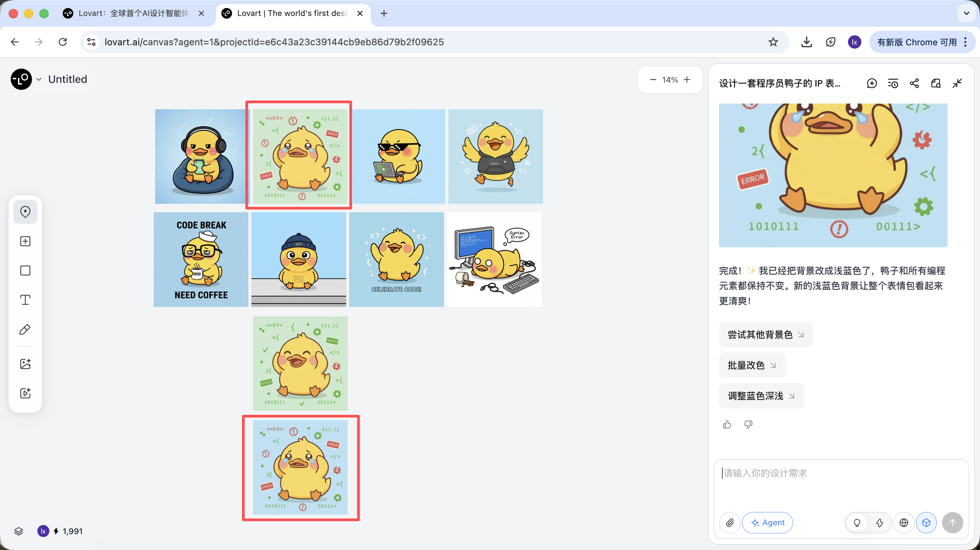Open the layers panel icon
The width and height of the screenshot is (980, 550).
click(x=19, y=531)
